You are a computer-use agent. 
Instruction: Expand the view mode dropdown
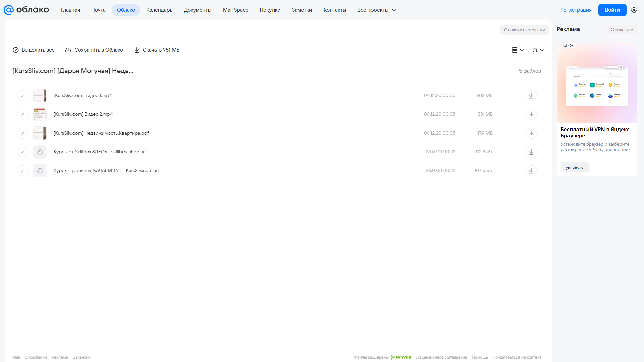click(x=518, y=50)
